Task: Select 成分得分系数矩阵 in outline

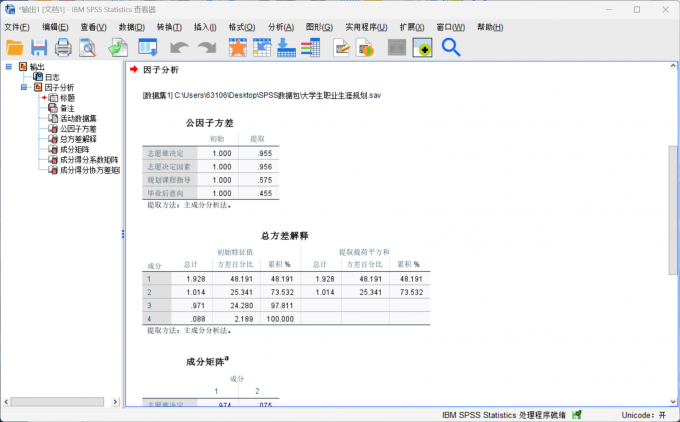Action: (x=89, y=160)
